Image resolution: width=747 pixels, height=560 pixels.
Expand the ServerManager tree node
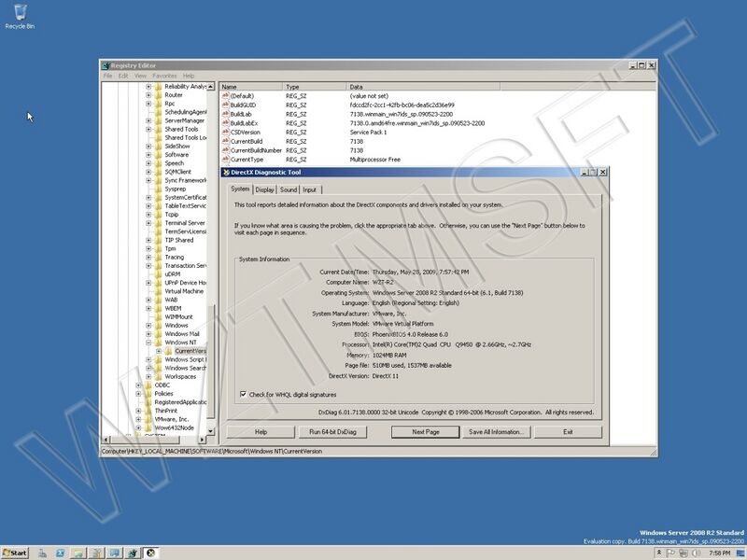(148, 120)
